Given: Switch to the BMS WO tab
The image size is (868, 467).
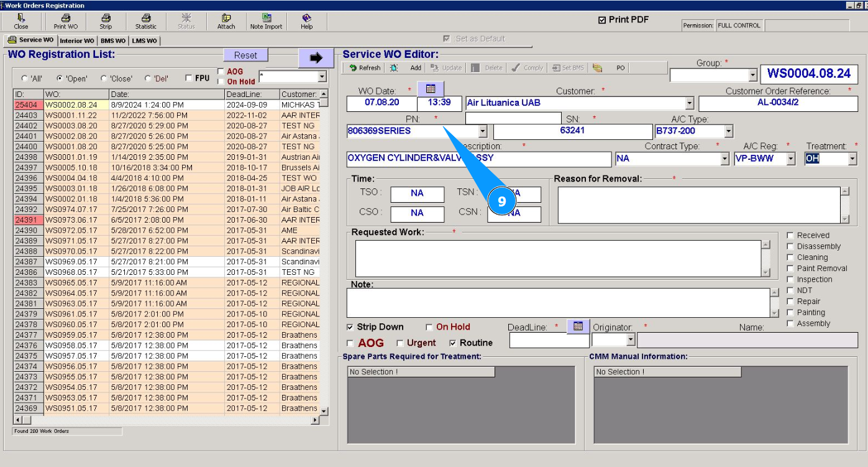Looking at the screenshot, I should 113,41.
